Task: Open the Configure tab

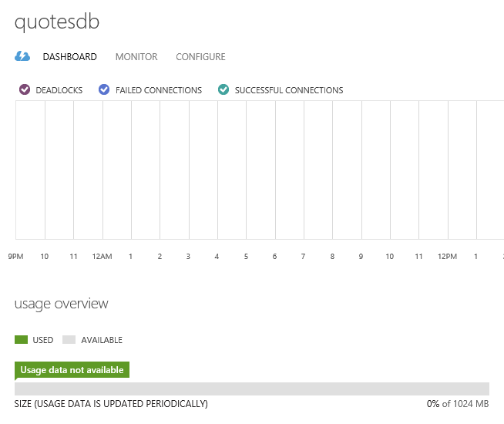Action: tap(200, 56)
